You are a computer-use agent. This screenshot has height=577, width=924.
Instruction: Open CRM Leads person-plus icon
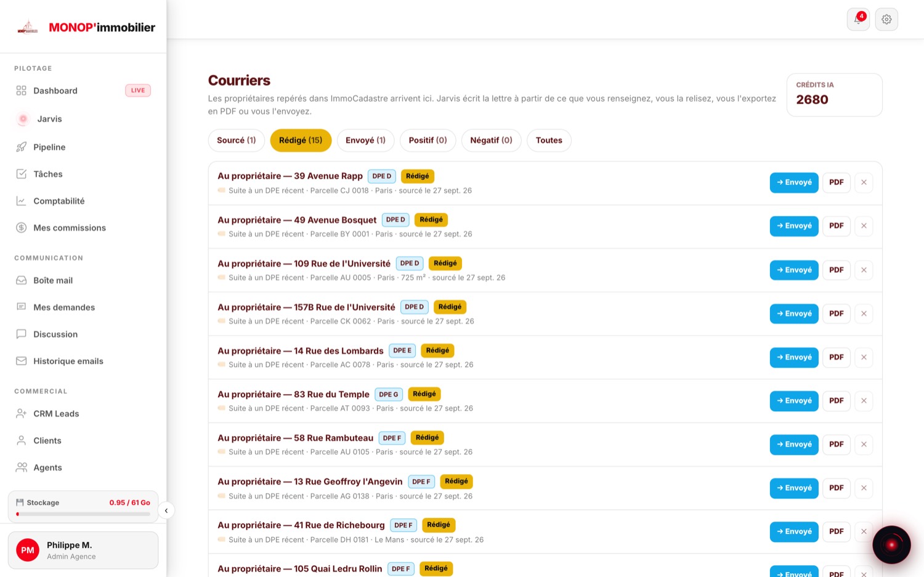pos(22,414)
